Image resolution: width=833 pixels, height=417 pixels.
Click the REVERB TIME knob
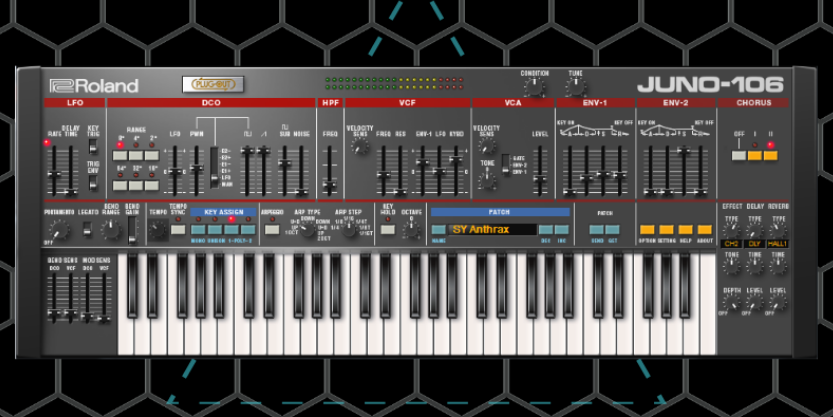click(x=778, y=266)
